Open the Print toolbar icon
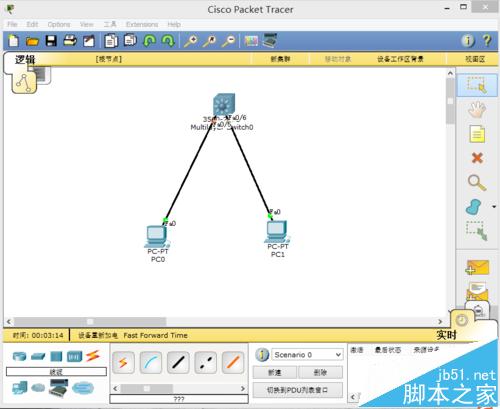Screen dimensions: 500x409 click(x=70, y=41)
